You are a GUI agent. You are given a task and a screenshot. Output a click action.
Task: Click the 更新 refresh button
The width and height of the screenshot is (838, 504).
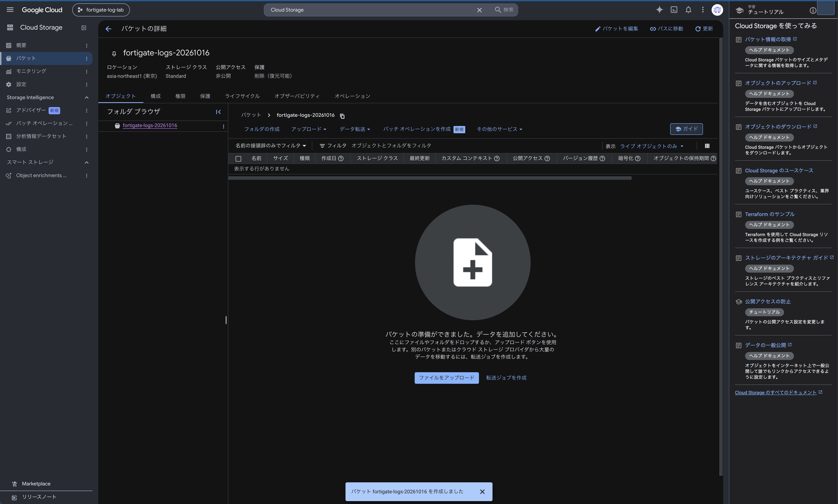point(704,29)
